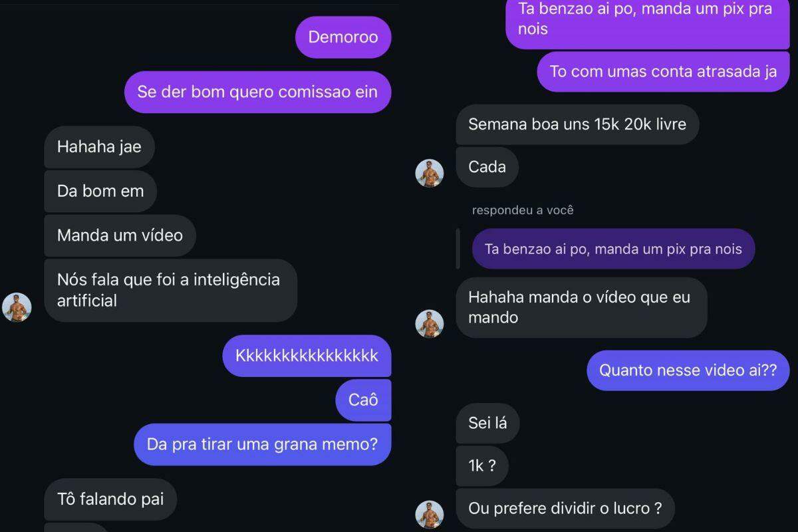
Task: Select the 'Tô falando pai' message
Action: [110, 499]
